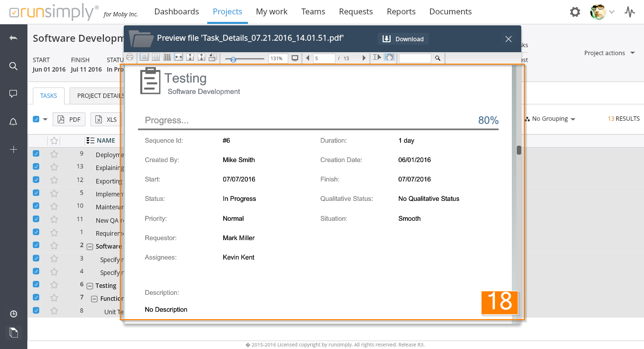Click the PDF zoom slider handle
Viewport: 644px width, 349px height.
(x=233, y=59)
